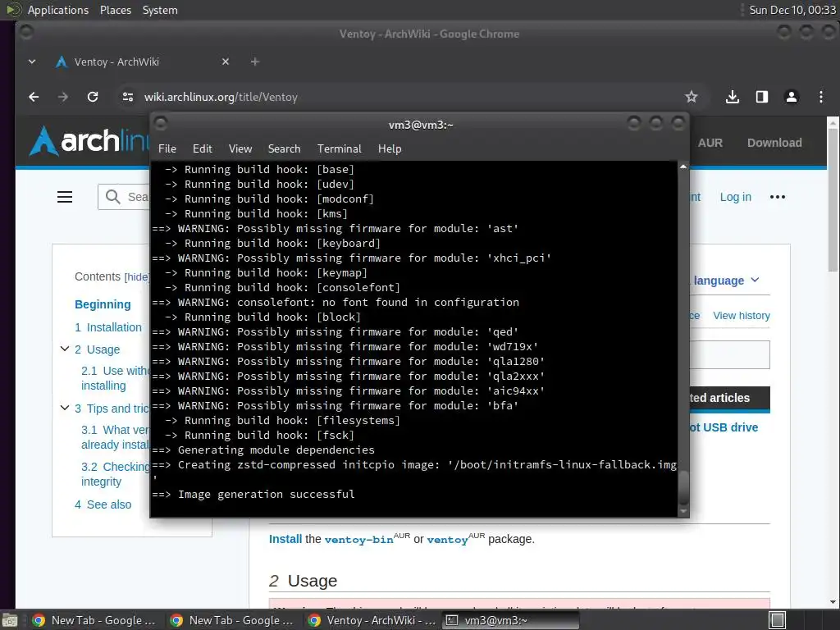840x630 pixels.
Task: Click the Log in link
Action: 736,197
